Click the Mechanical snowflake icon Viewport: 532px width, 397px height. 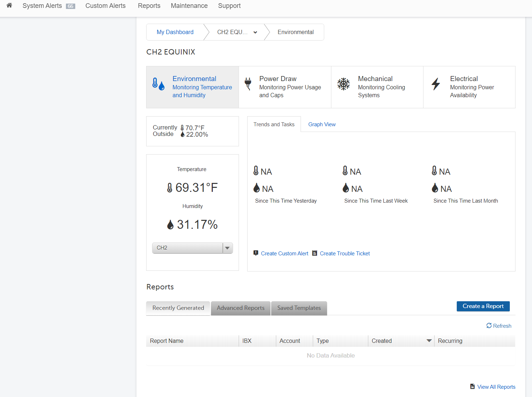(x=344, y=84)
